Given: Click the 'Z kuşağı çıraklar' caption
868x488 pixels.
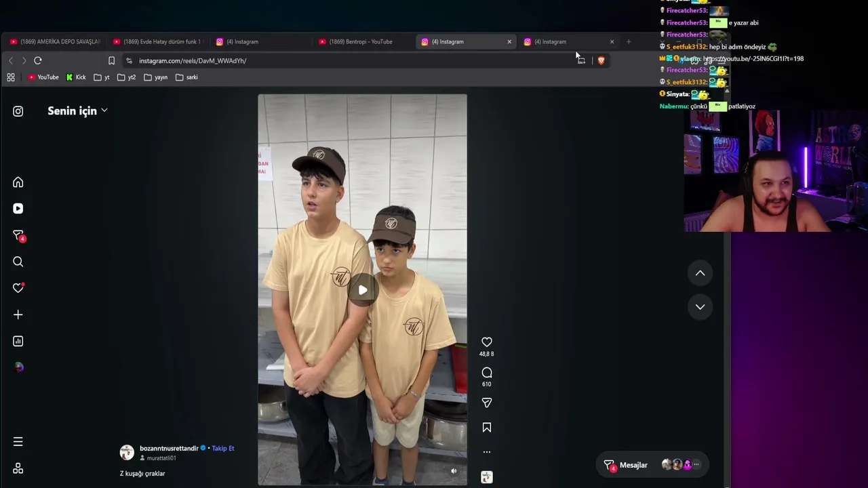Looking at the screenshot, I should [x=142, y=474].
